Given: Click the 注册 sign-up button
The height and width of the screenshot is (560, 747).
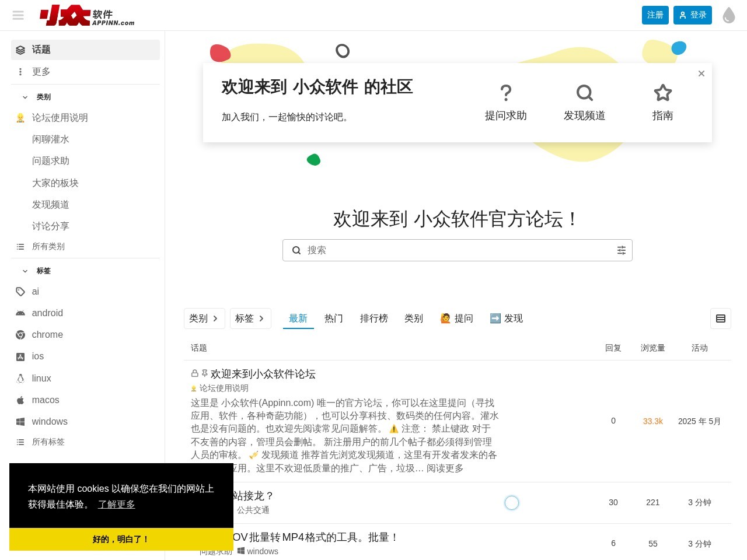Looking at the screenshot, I should click(x=655, y=15).
